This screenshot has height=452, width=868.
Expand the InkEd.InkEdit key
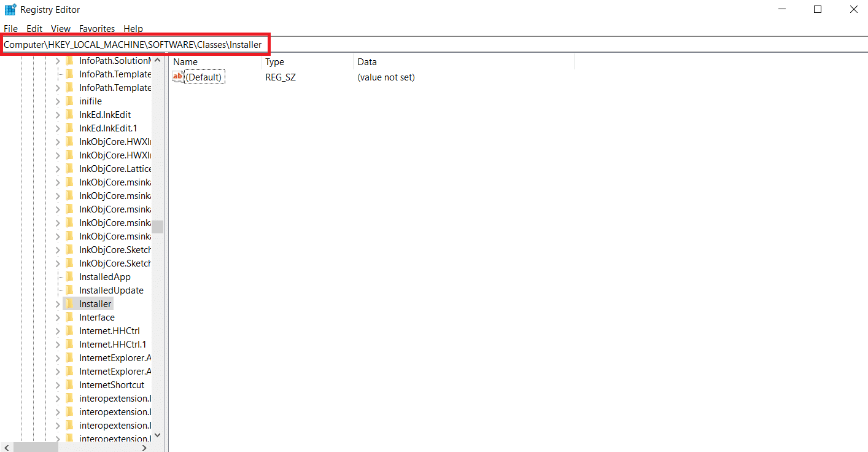tap(58, 114)
